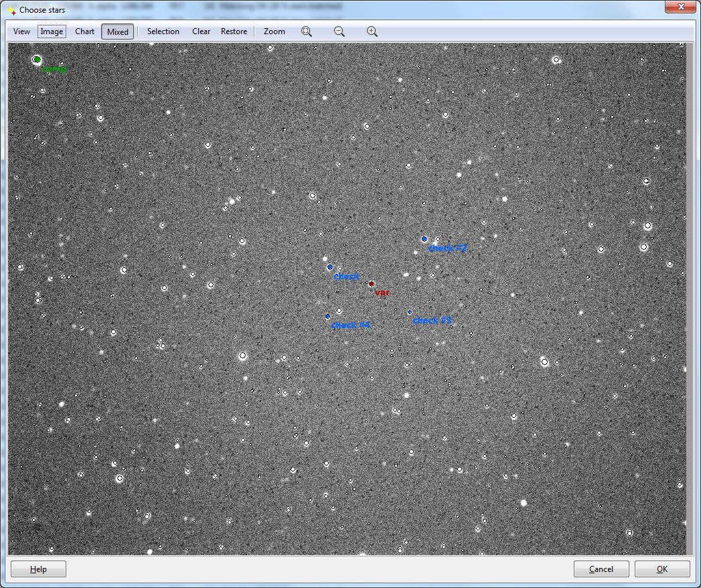
Task: Click the check #3 star marker
Action: pos(410,312)
